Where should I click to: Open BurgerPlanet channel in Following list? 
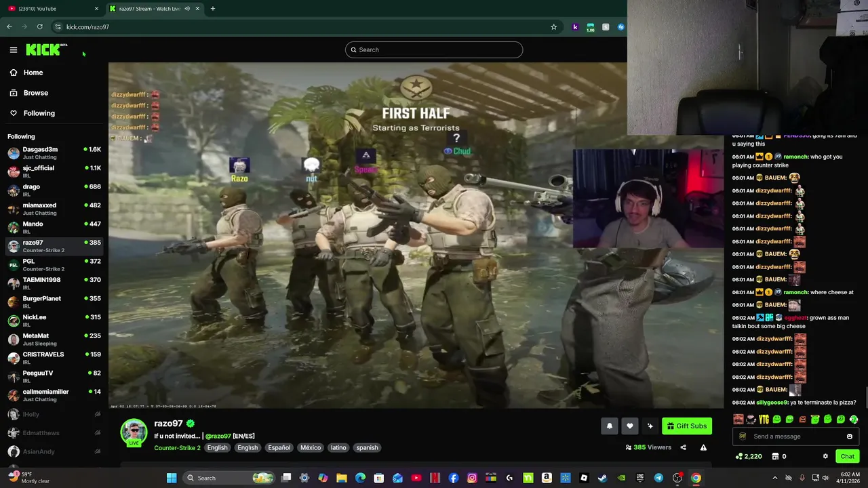pyautogui.click(x=54, y=302)
